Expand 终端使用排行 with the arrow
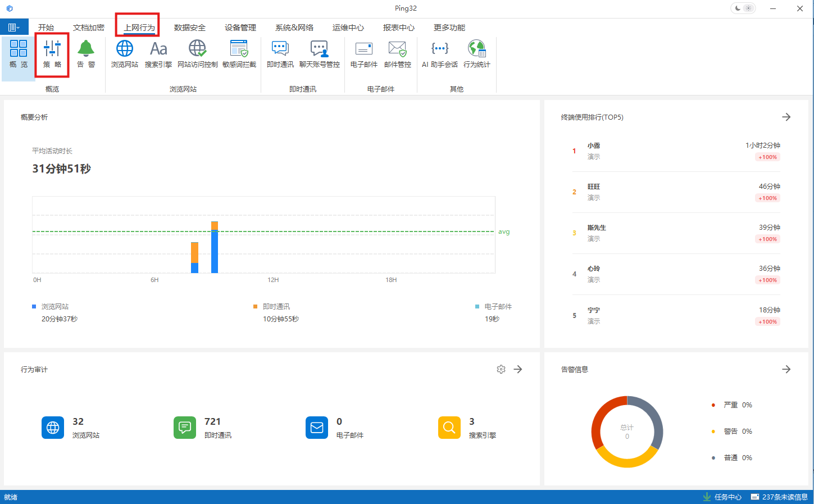 coord(786,117)
